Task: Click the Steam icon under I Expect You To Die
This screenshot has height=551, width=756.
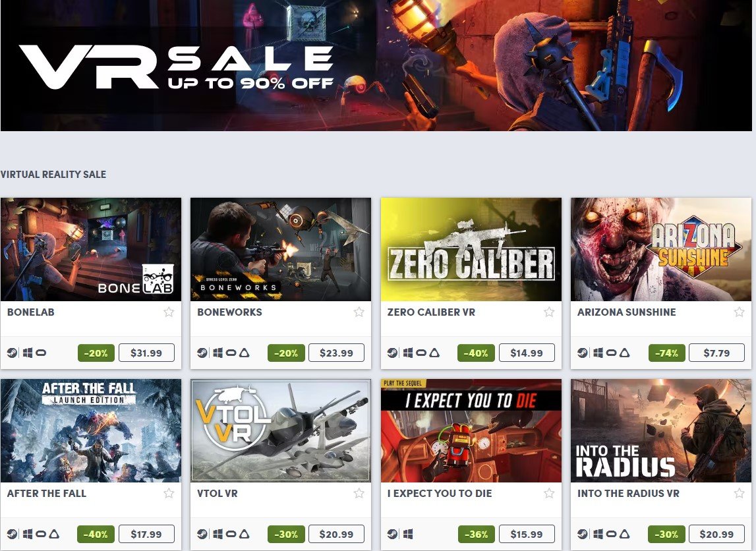Action: click(392, 534)
